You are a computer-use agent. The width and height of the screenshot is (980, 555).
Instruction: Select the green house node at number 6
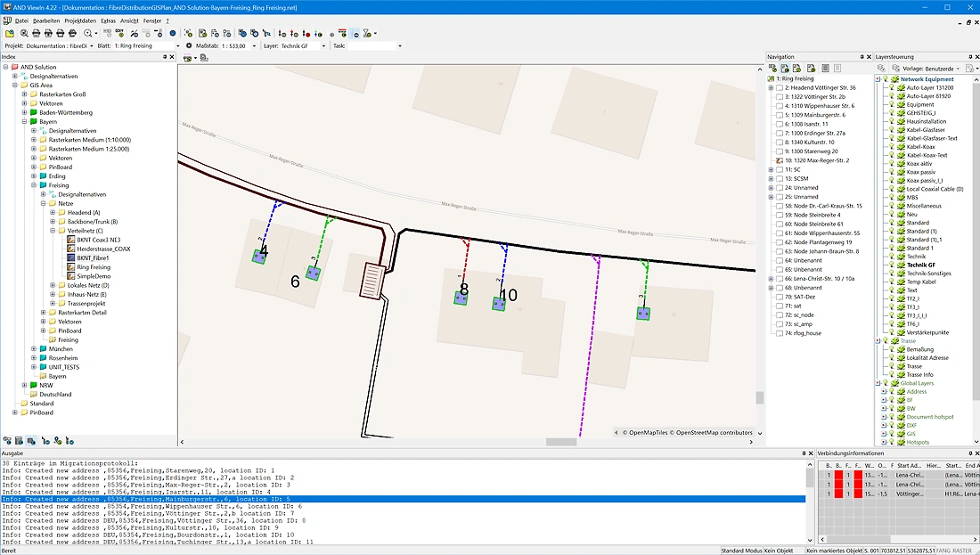[313, 273]
